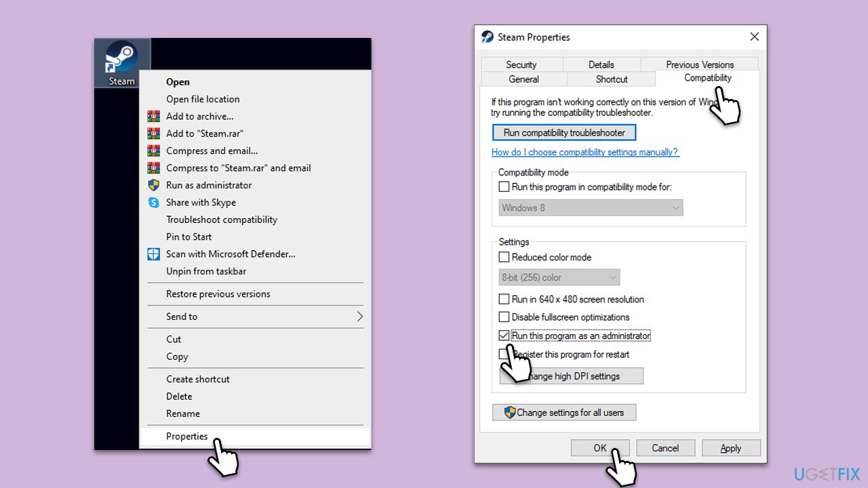868x488 pixels.
Task: Open Properties from the context menu
Action: (x=255, y=436)
